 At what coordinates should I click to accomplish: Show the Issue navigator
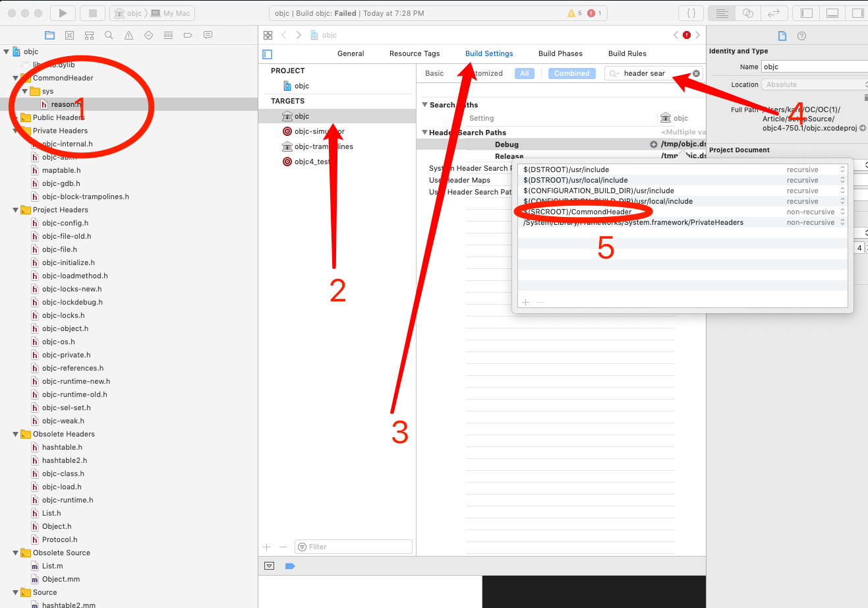tap(129, 35)
